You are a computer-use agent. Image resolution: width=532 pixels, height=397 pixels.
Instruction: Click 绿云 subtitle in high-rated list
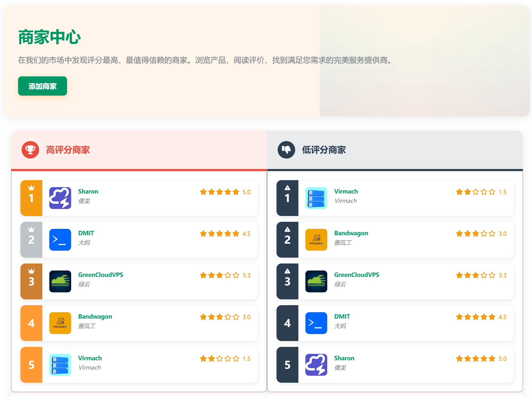click(x=84, y=284)
